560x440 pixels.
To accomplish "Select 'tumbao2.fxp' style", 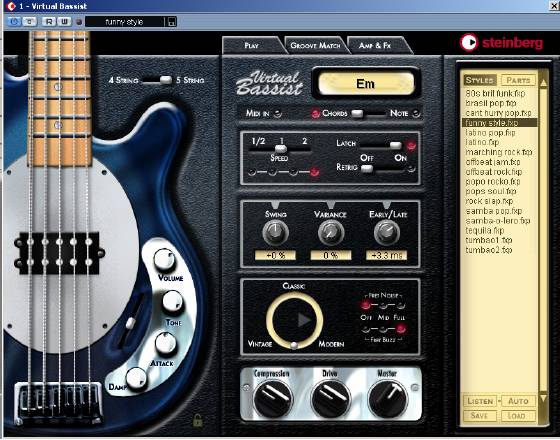I will point(489,250).
